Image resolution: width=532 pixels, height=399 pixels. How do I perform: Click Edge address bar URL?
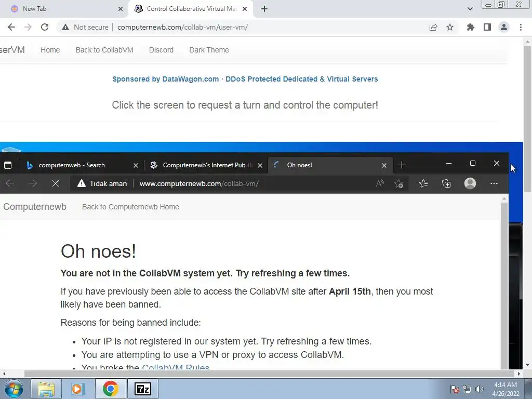(x=199, y=183)
